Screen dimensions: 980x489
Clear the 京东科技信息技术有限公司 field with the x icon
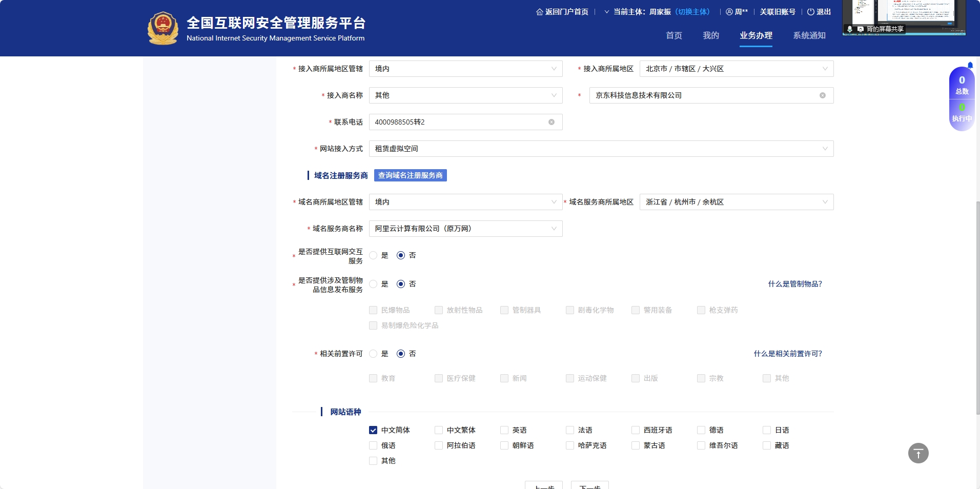822,95
